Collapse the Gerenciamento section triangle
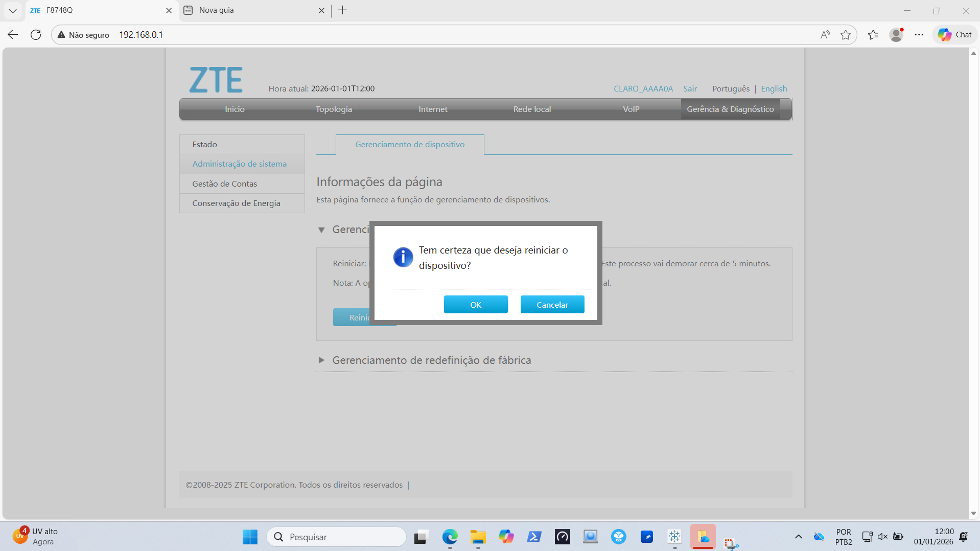The width and height of the screenshot is (980, 551). [x=322, y=230]
